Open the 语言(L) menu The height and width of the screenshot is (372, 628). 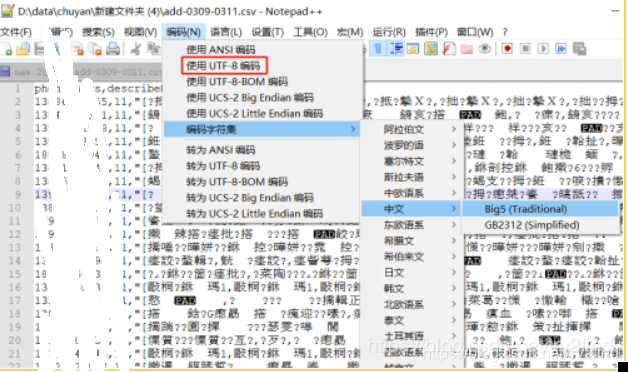coord(226,32)
